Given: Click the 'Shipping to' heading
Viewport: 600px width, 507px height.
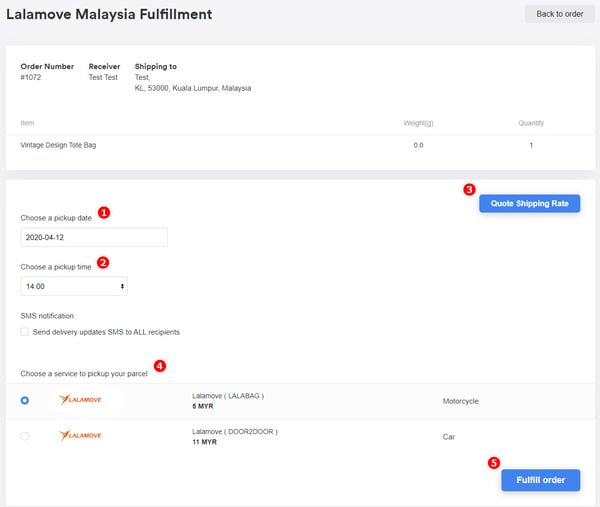Looking at the screenshot, I should (x=156, y=67).
